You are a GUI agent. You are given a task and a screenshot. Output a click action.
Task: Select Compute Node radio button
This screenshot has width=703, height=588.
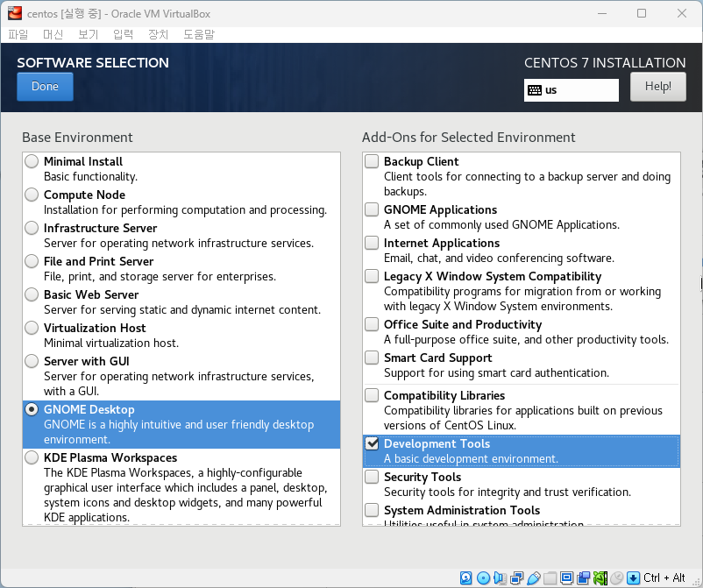[x=32, y=195]
